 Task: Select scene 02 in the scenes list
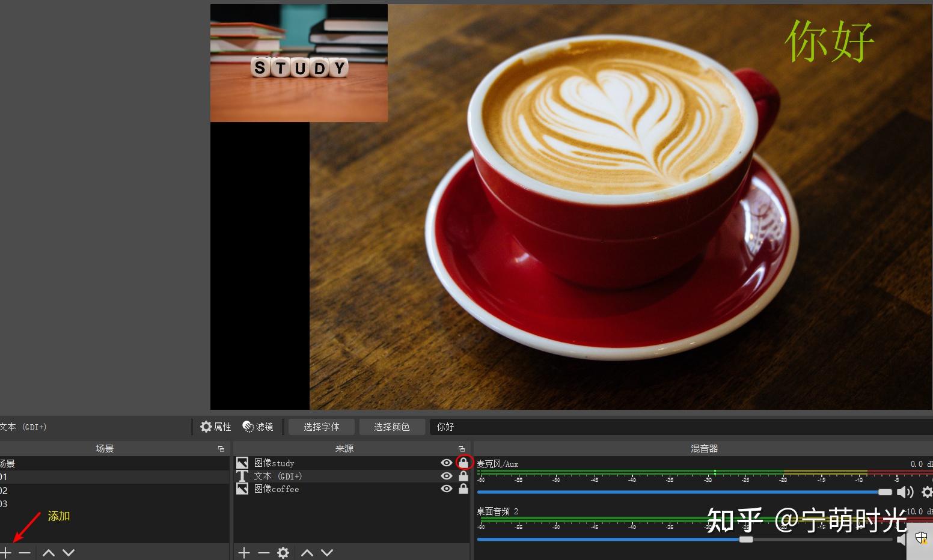(114, 490)
